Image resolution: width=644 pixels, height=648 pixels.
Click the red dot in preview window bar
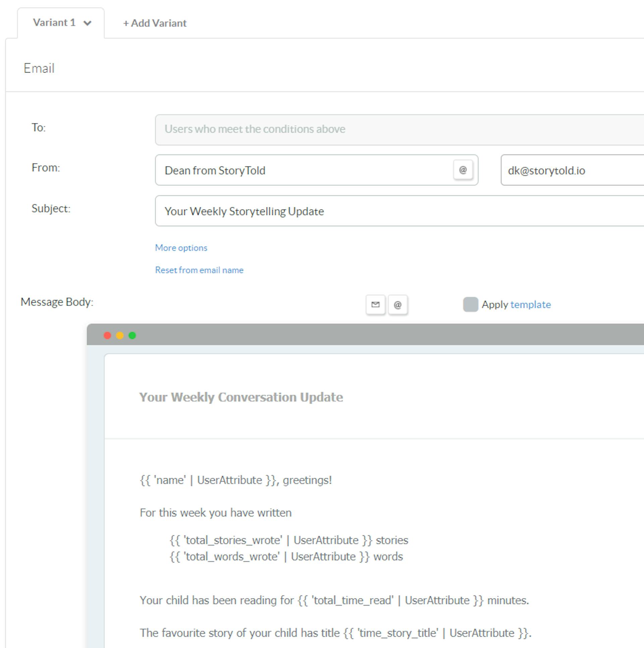(107, 336)
